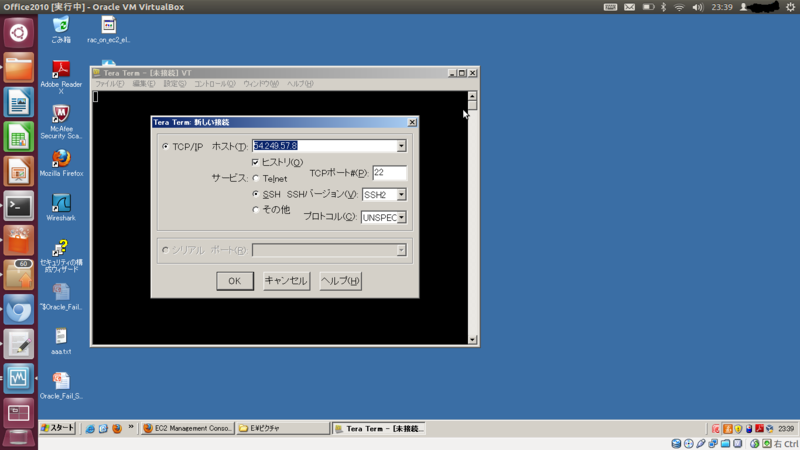Switch to the E:\ Pictures folder taskbar item
Screen dimensions: 800x450
coord(283,429)
